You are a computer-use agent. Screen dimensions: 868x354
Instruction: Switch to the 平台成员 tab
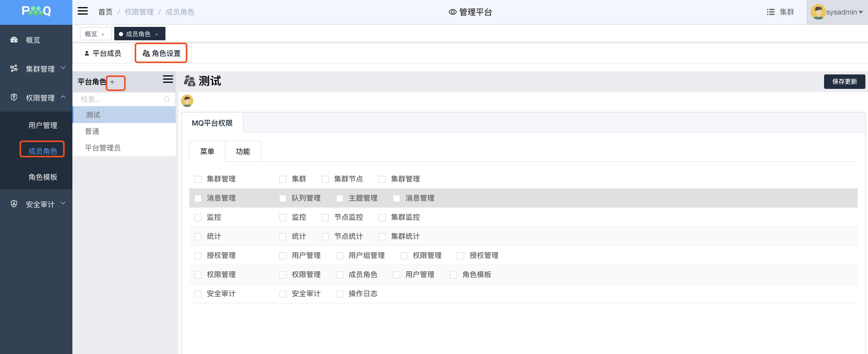coord(103,53)
